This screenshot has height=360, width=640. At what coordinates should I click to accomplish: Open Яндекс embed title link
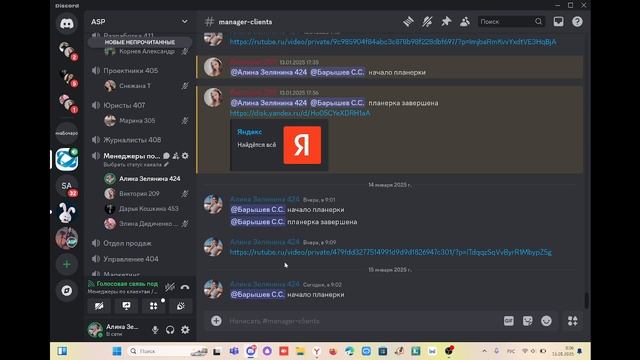(x=249, y=132)
